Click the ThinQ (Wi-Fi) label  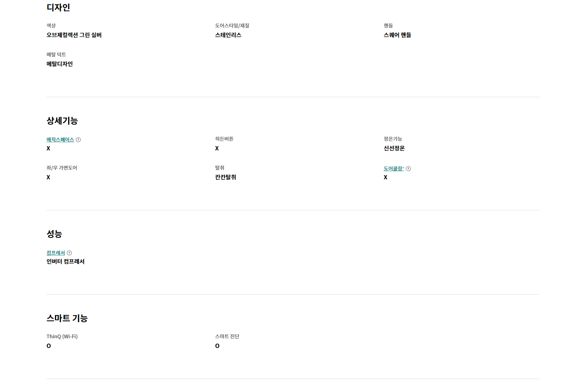click(62, 336)
